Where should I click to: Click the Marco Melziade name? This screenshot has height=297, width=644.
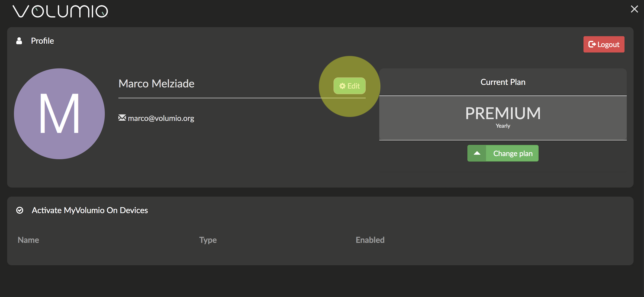tap(156, 84)
